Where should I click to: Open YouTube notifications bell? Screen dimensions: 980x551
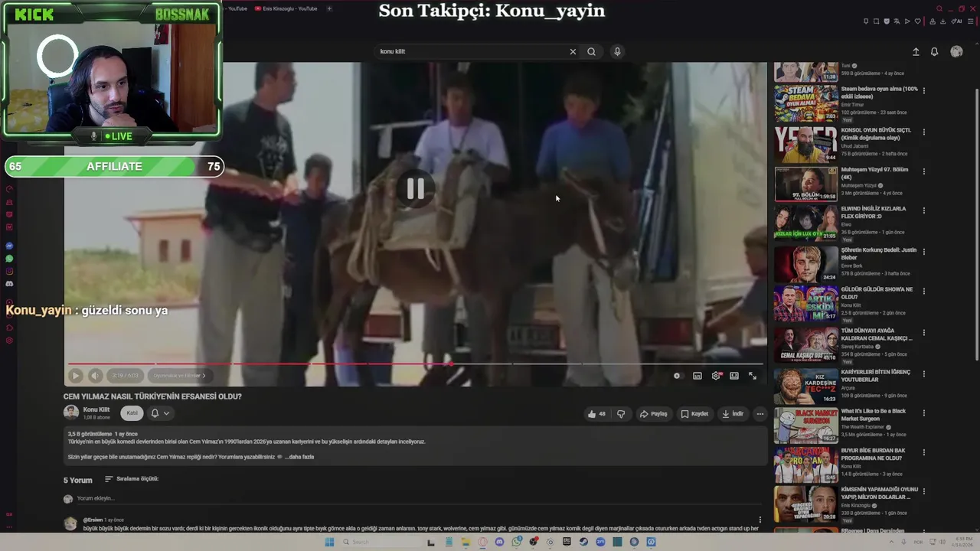[x=934, y=51]
